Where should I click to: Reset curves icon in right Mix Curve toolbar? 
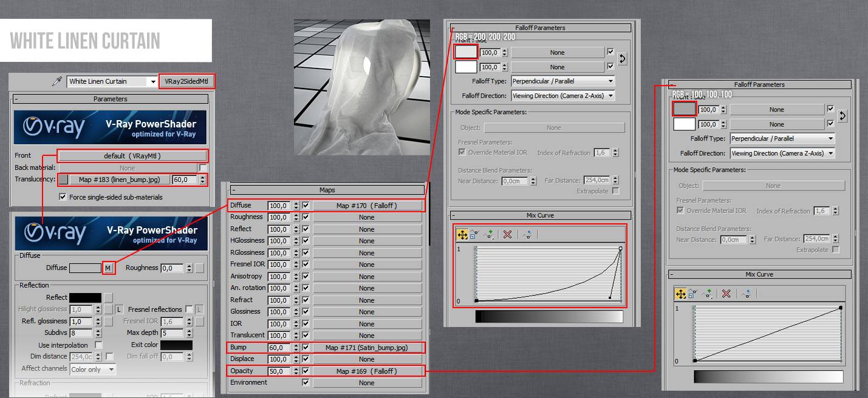746,294
